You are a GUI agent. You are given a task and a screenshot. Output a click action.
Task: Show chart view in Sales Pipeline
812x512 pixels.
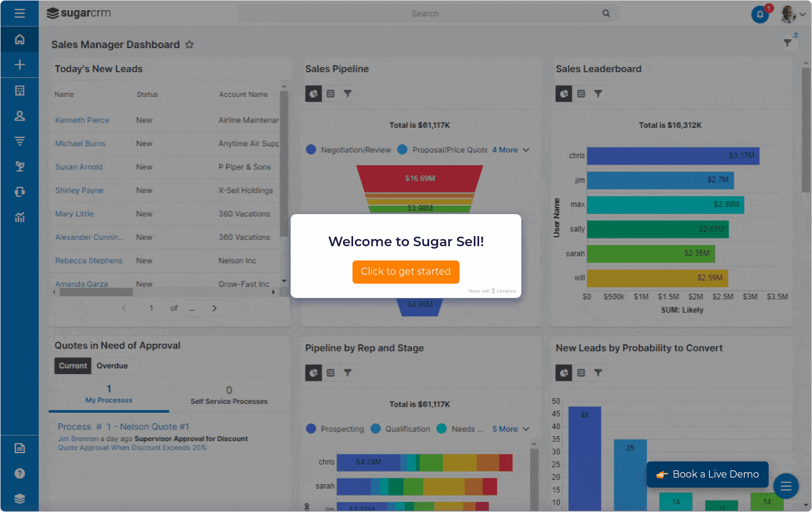coord(313,93)
